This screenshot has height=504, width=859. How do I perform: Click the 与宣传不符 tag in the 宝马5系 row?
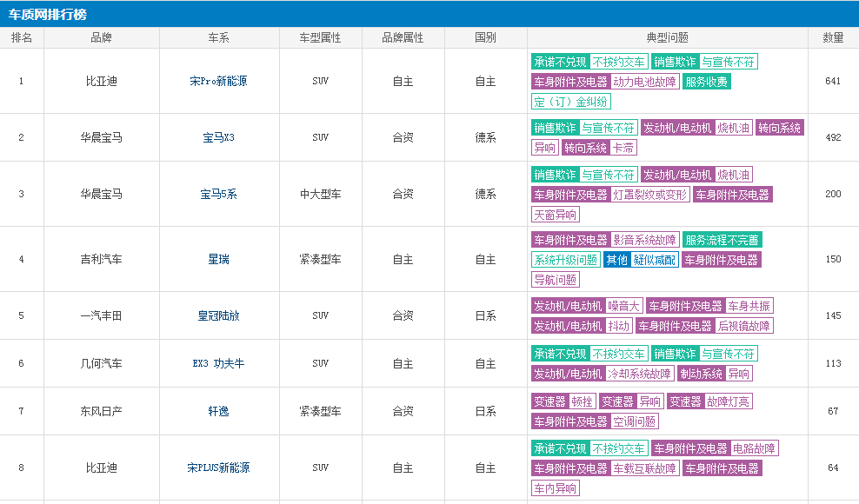click(x=608, y=175)
